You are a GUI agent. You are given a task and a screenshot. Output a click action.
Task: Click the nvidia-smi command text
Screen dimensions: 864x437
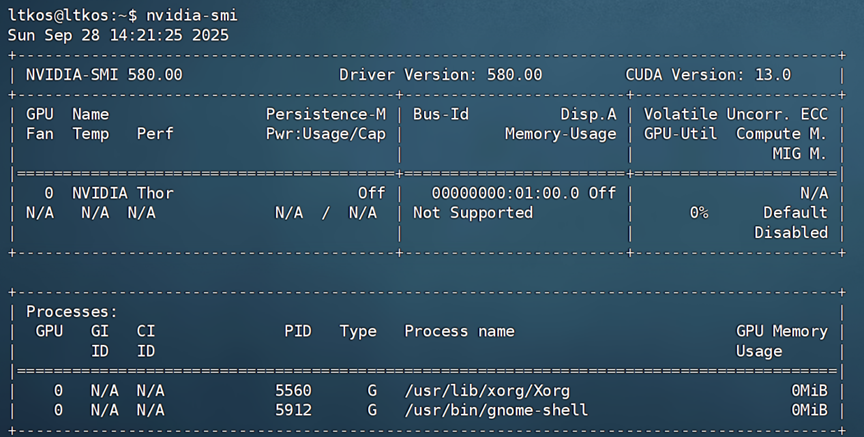coord(192,16)
